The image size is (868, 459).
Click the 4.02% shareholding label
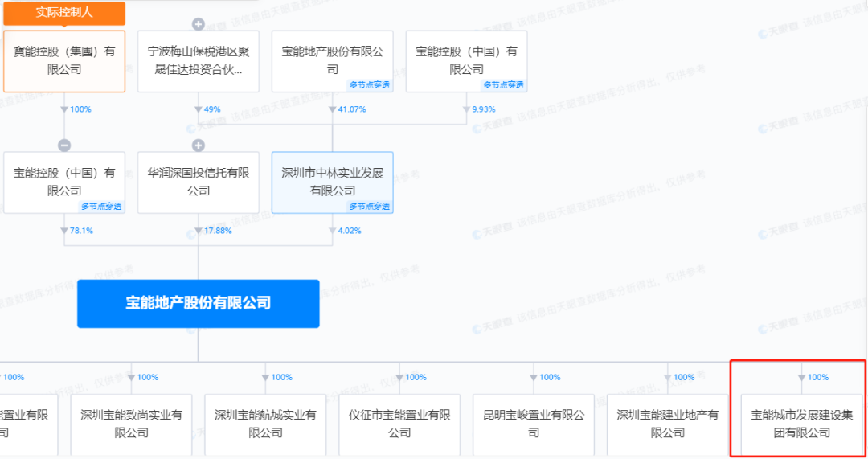(x=350, y=231)
